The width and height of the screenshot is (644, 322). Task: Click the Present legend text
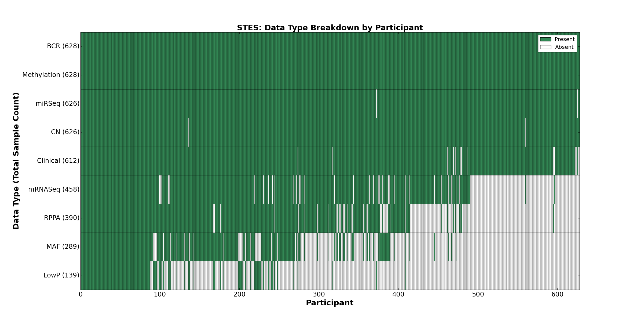pyautogui.click(x=565, y=39)
